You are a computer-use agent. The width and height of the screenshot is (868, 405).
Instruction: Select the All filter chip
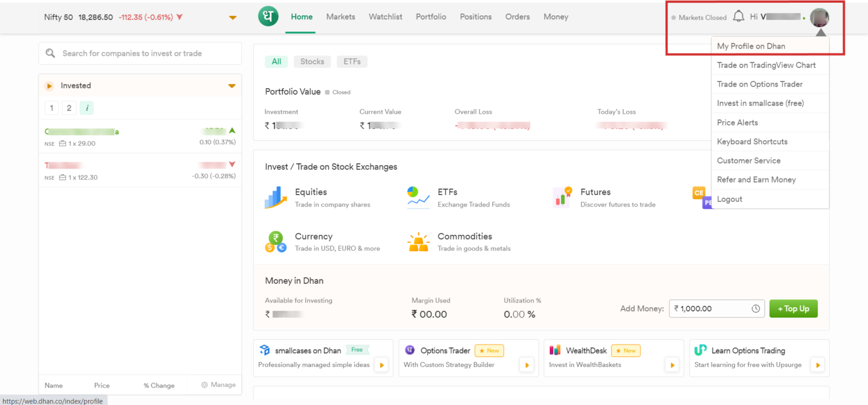point(276,62)
